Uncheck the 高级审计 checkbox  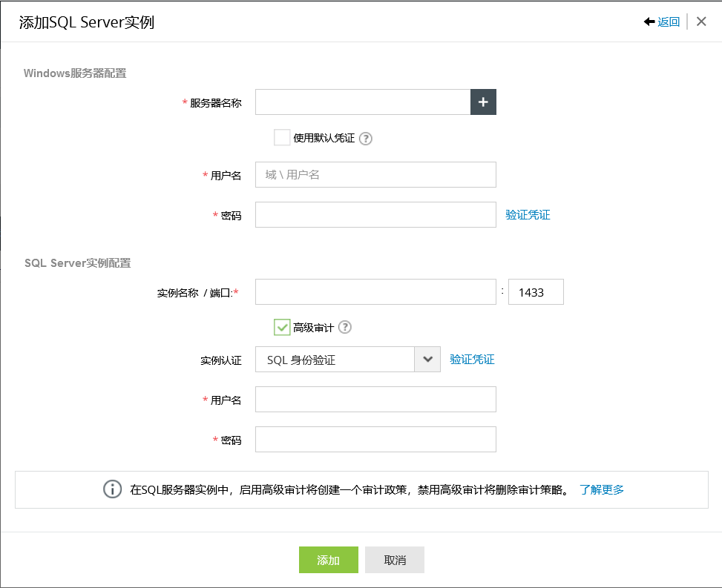coord(282,327)
